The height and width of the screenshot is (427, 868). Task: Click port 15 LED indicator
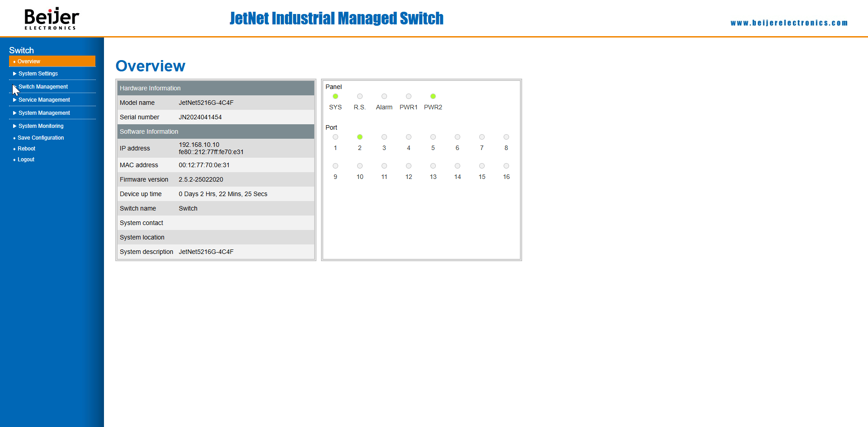(x=482, y=166)
